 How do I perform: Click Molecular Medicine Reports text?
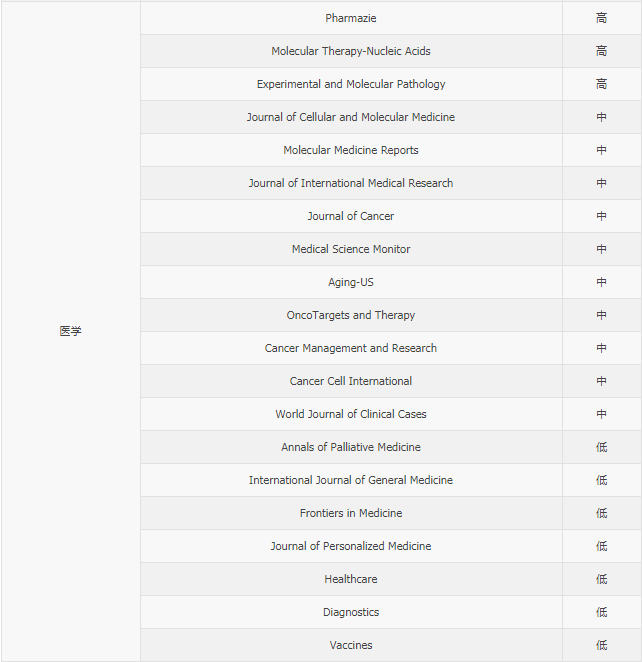pos(351,150)
